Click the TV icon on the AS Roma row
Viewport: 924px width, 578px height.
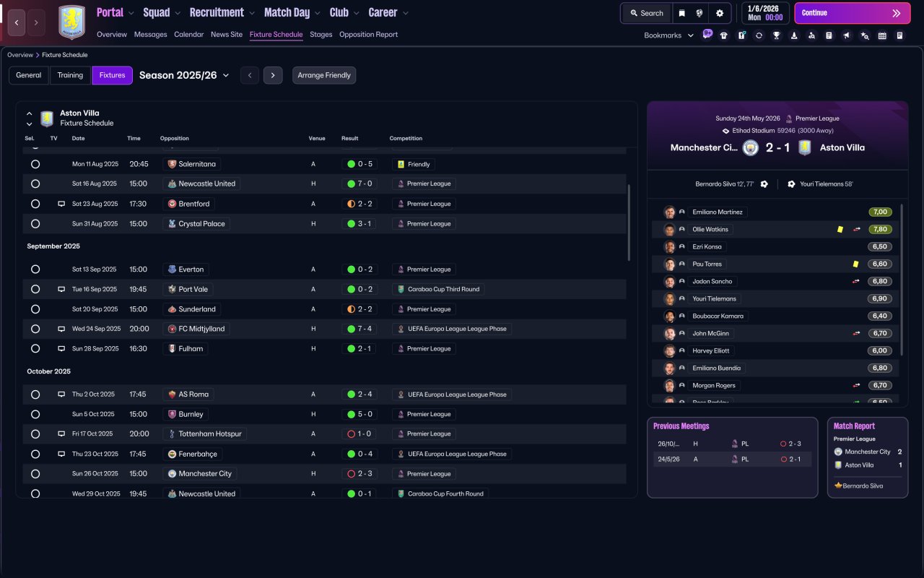tap(61, 394)
